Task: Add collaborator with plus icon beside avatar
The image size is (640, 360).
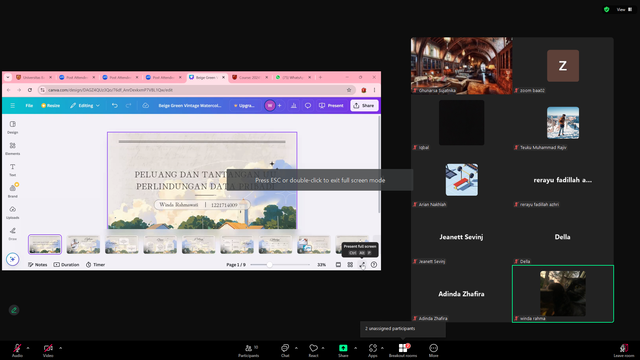Action: [280, 106]
